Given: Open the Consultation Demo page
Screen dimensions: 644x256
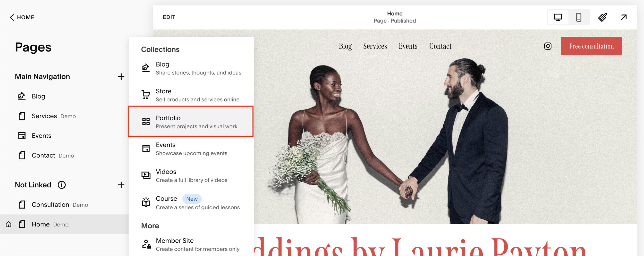Looking at the screenshot, I should tap(60, 205).
